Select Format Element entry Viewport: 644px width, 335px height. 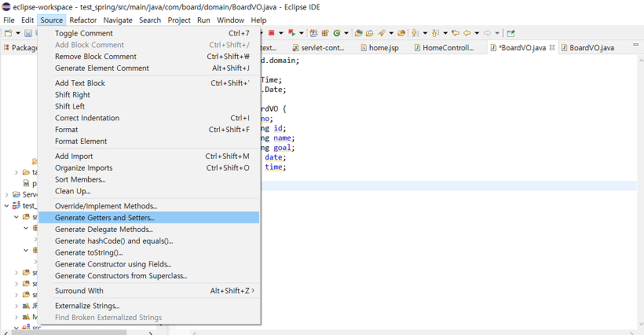[x=149, y=141]
